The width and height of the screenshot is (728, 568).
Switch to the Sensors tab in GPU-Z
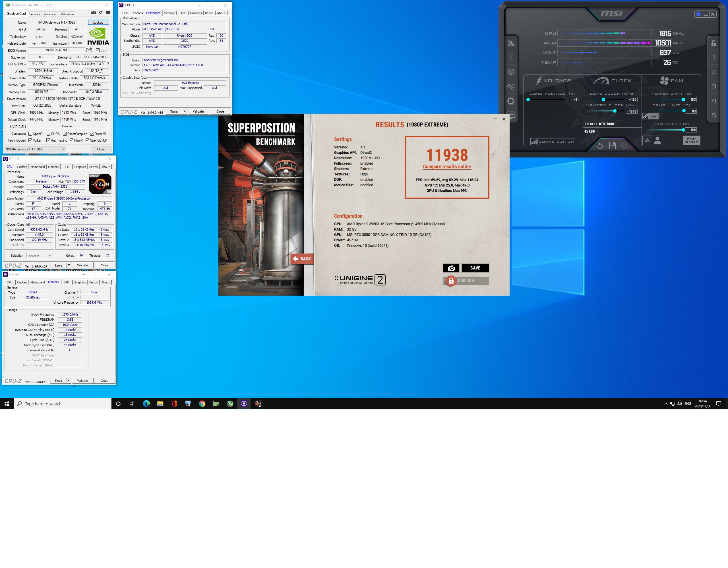pyautogui.click(x=34, y=14)
